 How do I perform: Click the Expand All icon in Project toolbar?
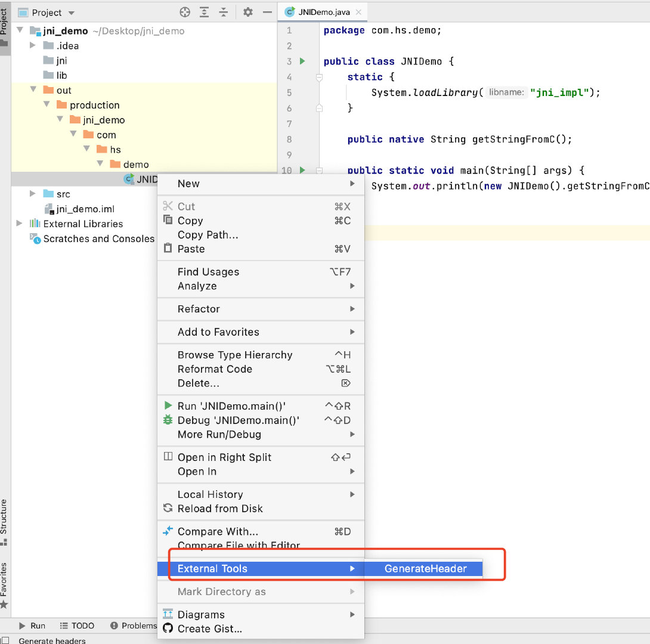[204, 11]
